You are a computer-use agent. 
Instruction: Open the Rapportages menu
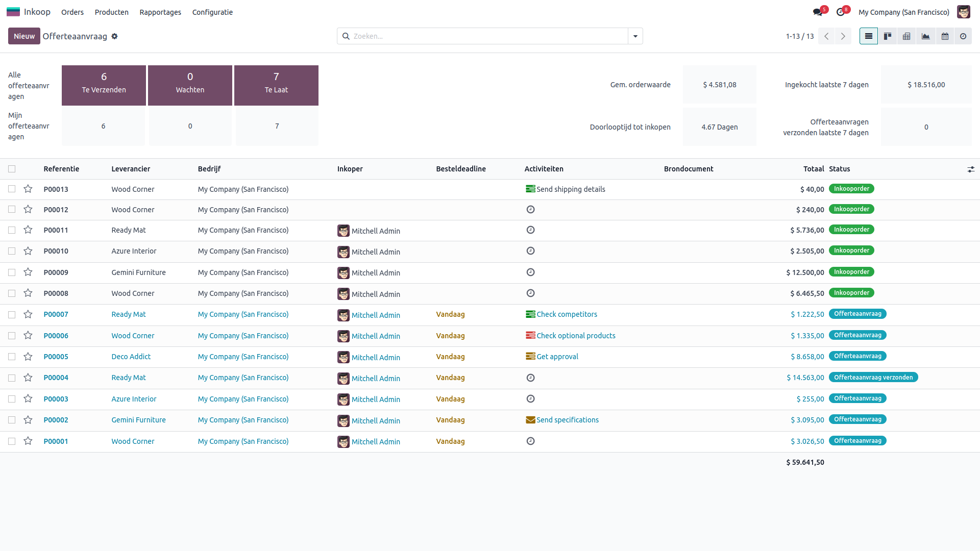click(160, 12)
